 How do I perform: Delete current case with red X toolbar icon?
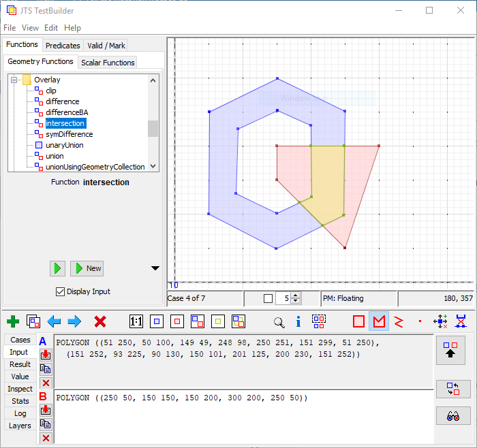click(100, 321)
